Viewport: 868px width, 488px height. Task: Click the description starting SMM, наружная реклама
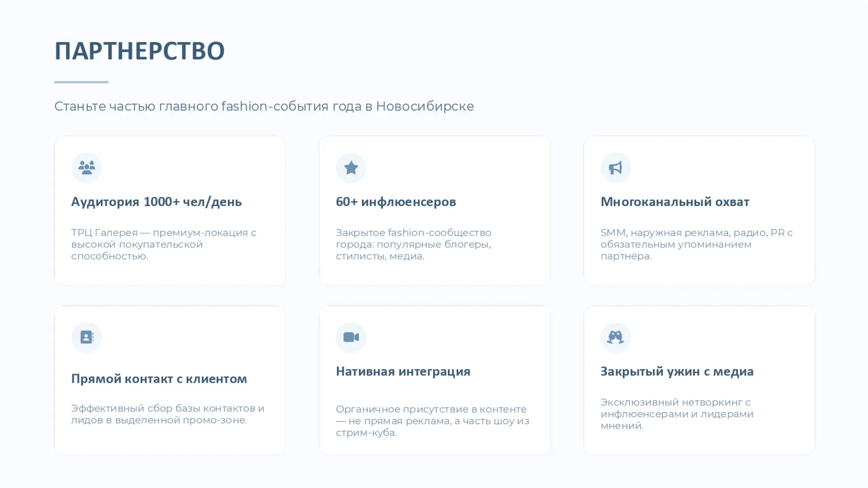coord(696,244)
